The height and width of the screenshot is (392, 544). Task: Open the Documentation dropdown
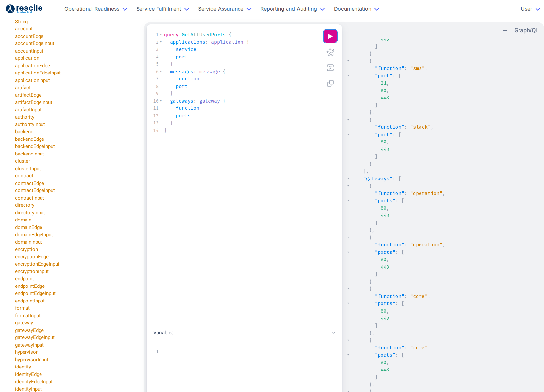tap(356, 9)
